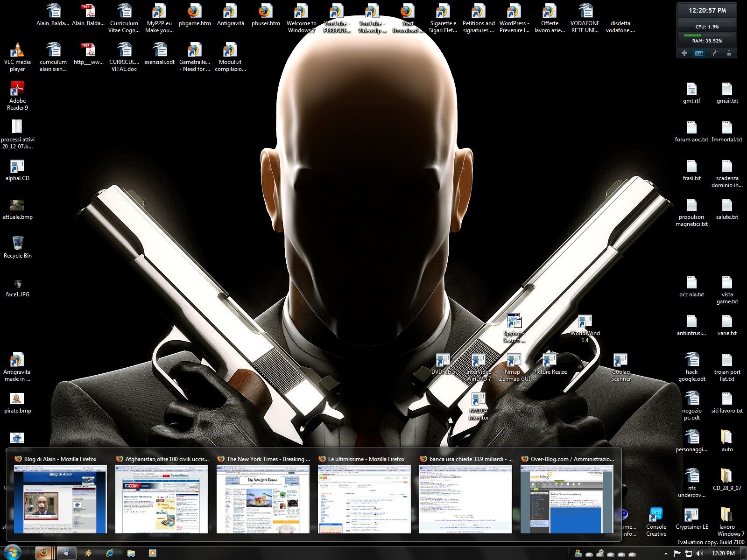
Task: Open the gmail.txt text file
Action: (727, 92)
